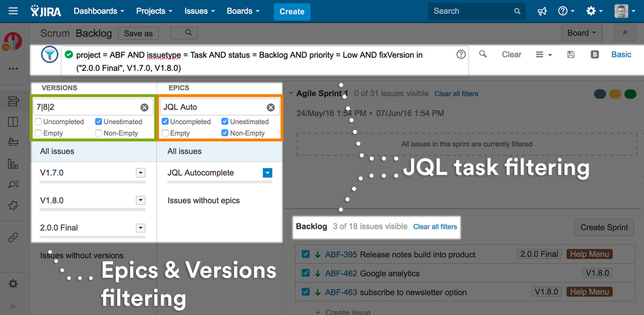Open the Reports chart icon

pyautogui.click(x=13, y=164)
